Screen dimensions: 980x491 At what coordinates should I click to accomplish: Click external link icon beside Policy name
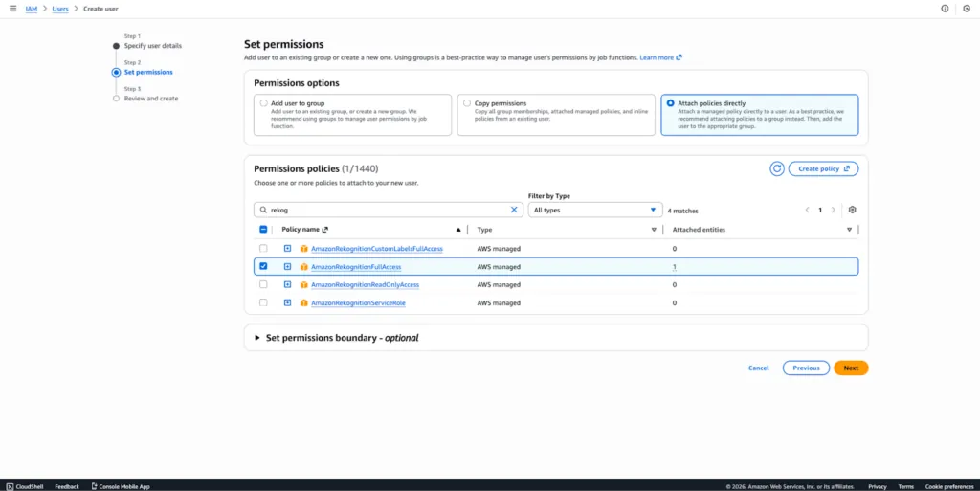click(325, 230)
